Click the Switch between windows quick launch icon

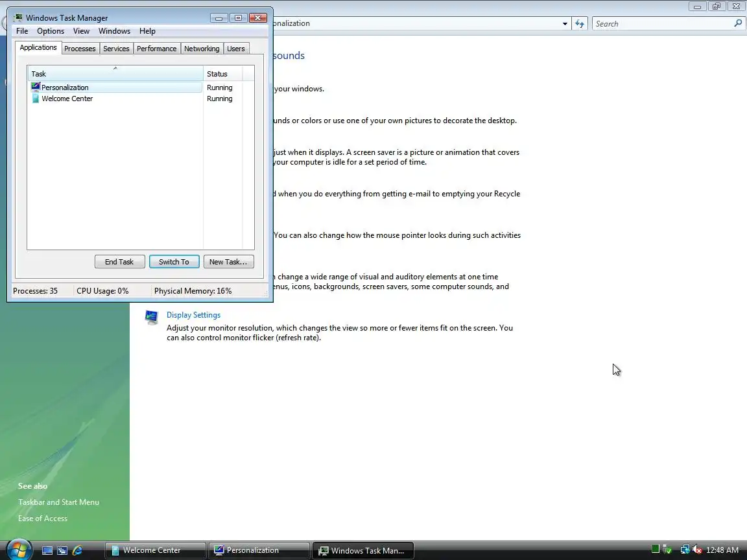coord(62,550)
